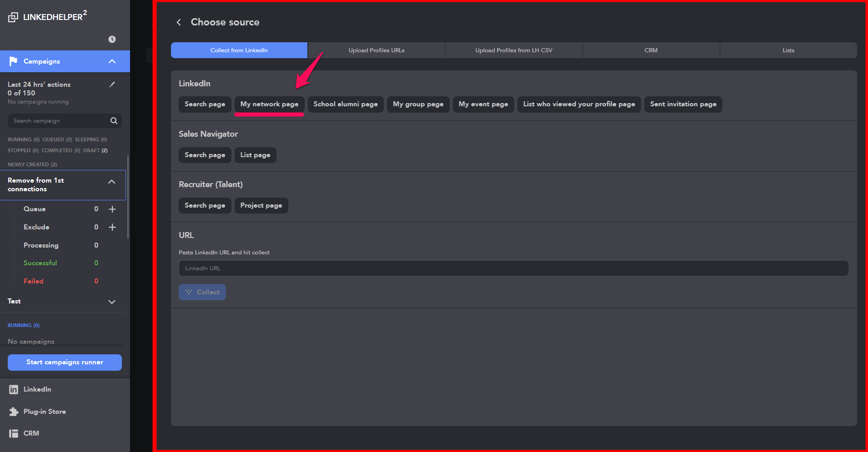
Task: Click NEWLY CREATED (2) group label
Action: coord(32,164)
